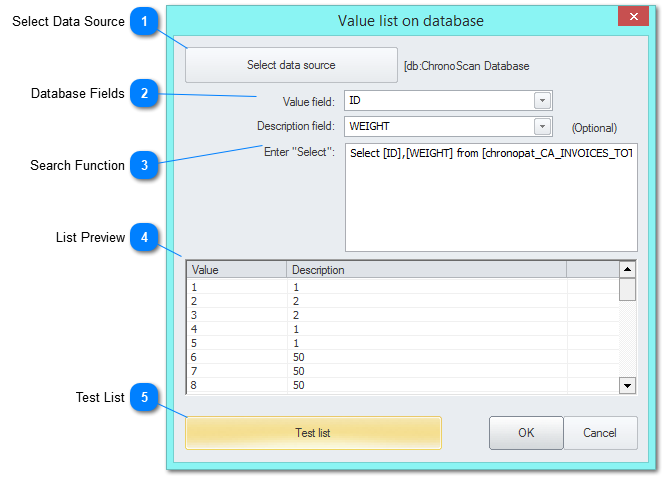Select preview row with value 6
The image size is (665, 479).
click(402, 357)
